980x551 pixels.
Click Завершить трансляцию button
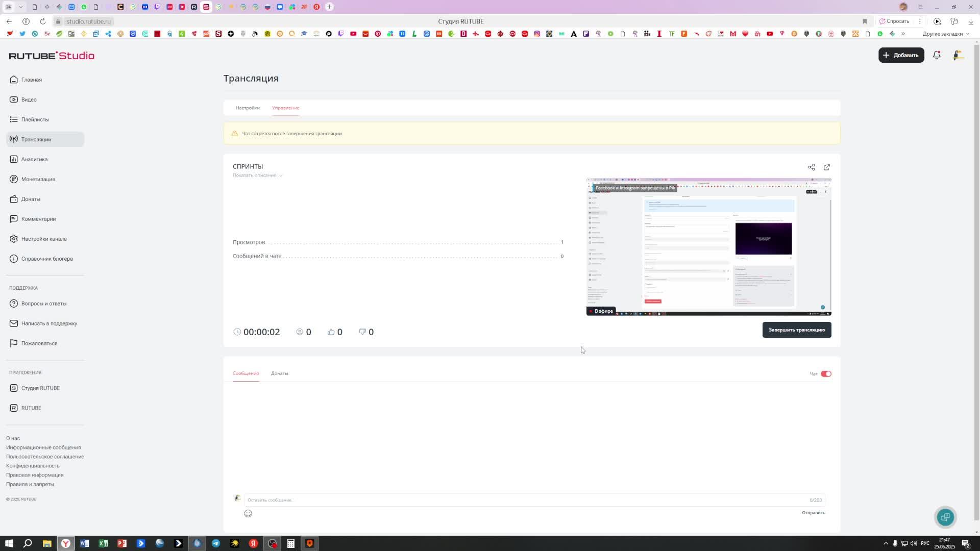click(796, 330)
